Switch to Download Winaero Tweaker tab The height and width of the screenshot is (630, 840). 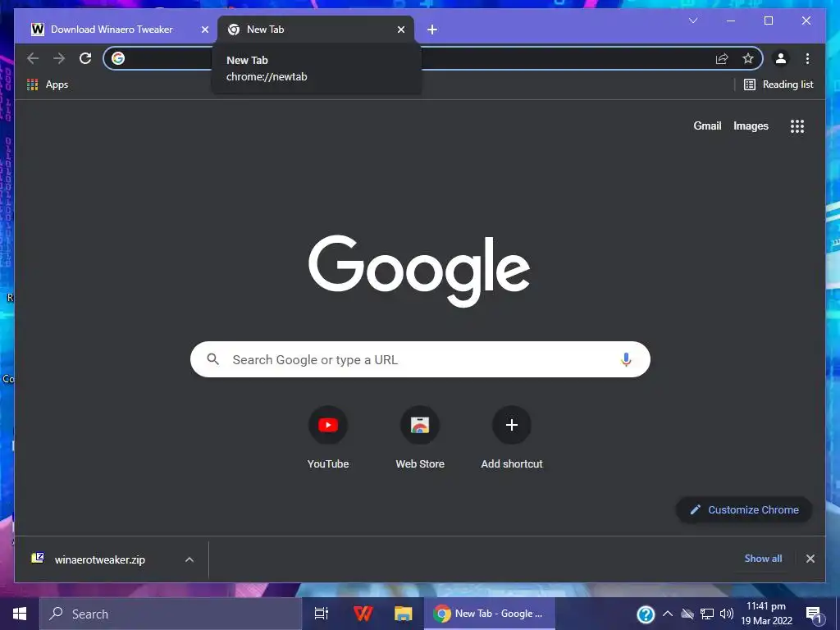(x=112, y=30)
